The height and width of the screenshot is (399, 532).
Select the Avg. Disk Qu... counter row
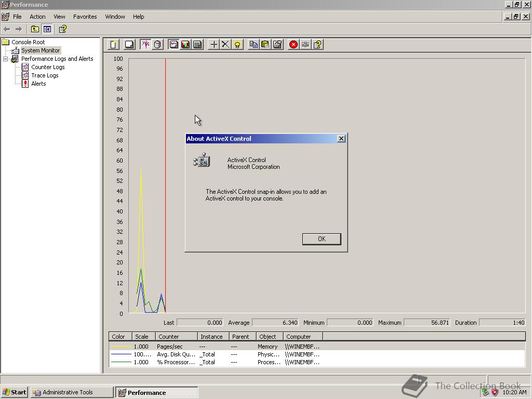[317, 354]
